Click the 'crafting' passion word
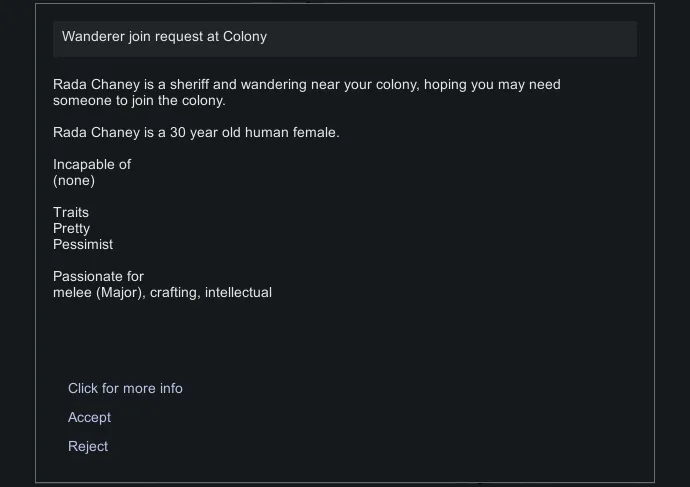The image size is (690, 487). point(173,292)
